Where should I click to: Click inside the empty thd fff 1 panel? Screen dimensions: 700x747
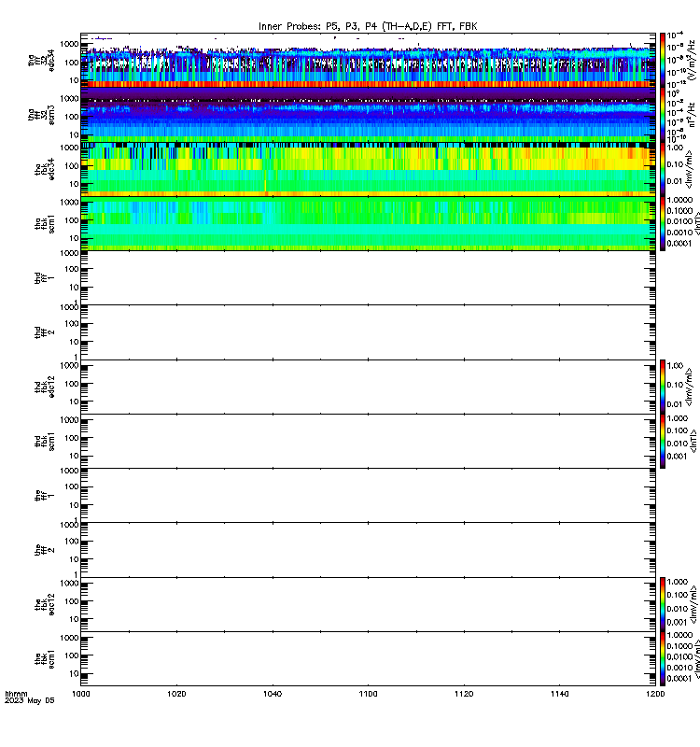[x=368, y=277]
